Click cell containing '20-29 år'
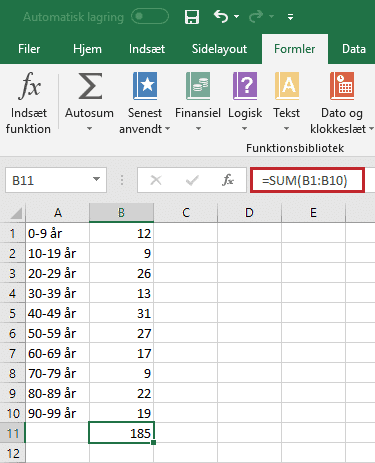The image size is (375, 463). (57, 273)
